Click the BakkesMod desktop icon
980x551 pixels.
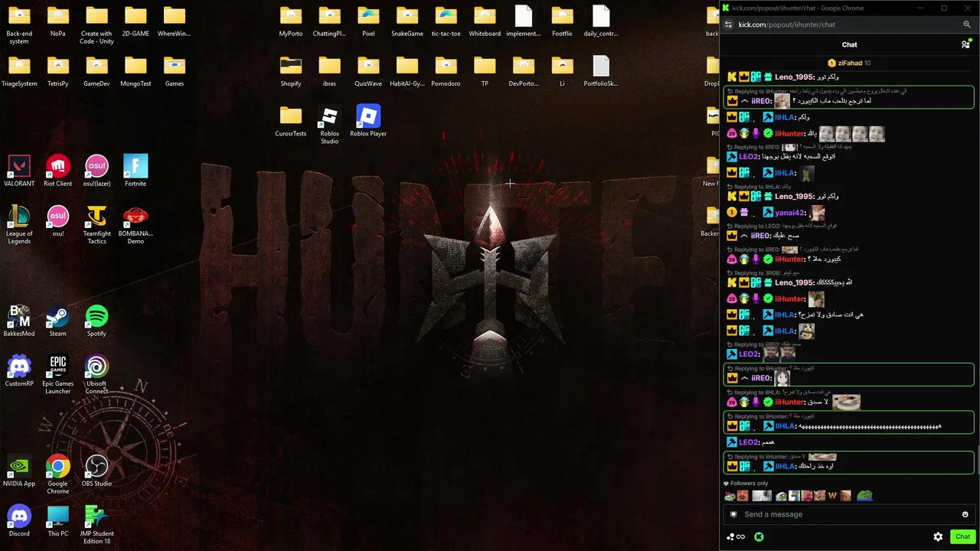tap(19, 321)
